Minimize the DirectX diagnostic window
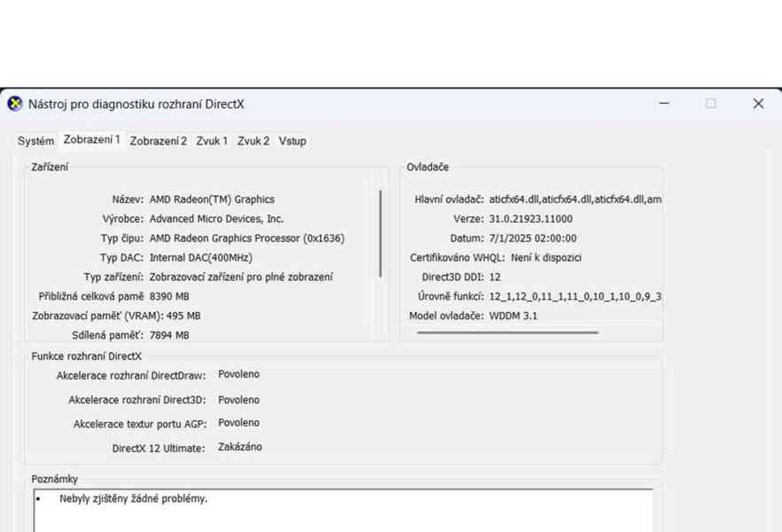This screenshot has width=782, height=532. click(664, 104)
